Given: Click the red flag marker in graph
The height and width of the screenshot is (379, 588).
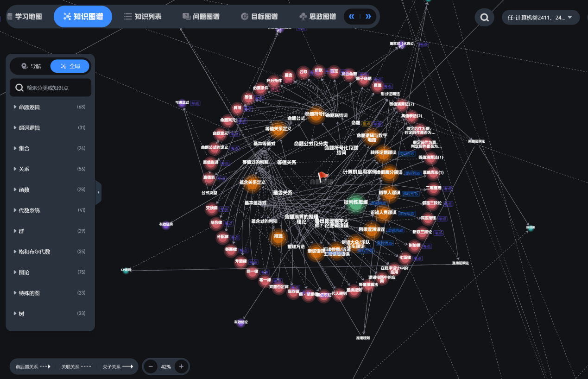Looking at the screenshot, I should point(323,177).
